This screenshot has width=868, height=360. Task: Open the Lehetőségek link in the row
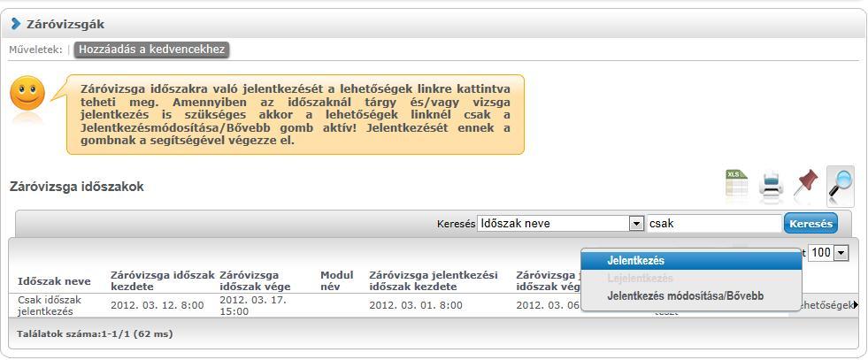click(x=826, y=304)
